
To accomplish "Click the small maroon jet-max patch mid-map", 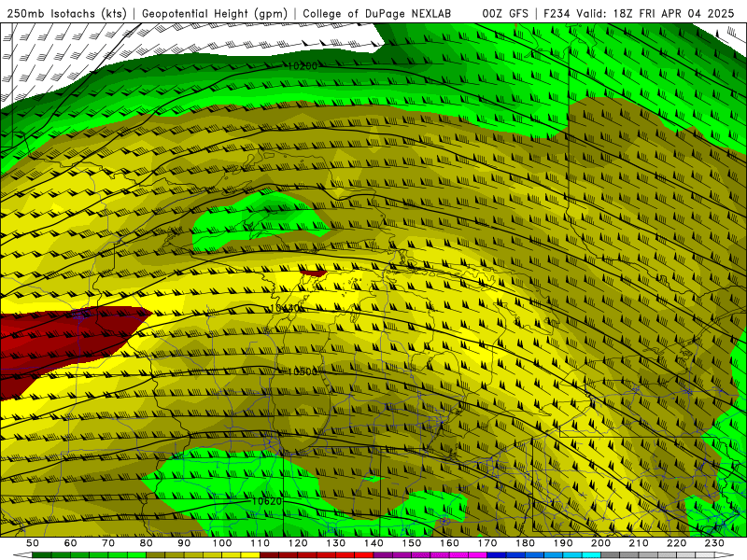I will coord(314,273).
